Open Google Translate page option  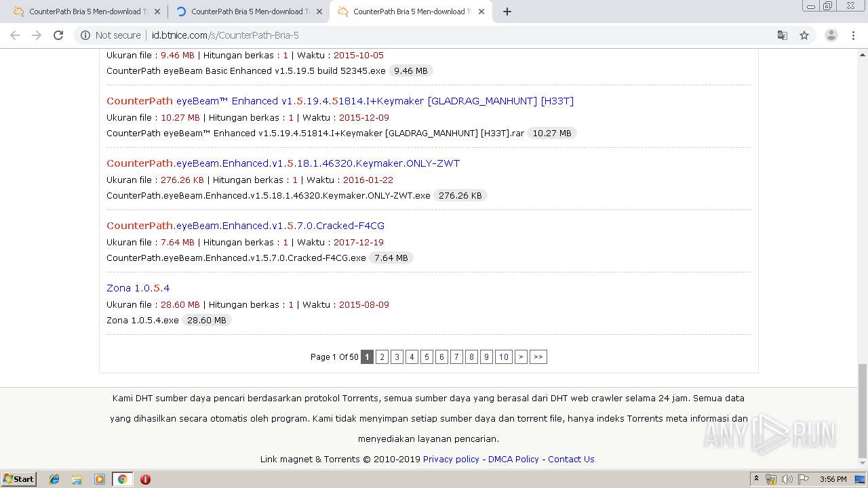[782, 35]
